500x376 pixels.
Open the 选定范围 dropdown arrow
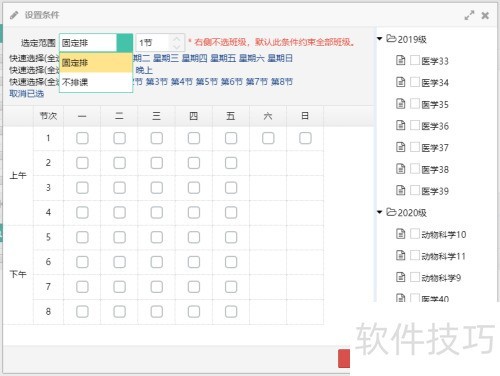tap(125, 43)
